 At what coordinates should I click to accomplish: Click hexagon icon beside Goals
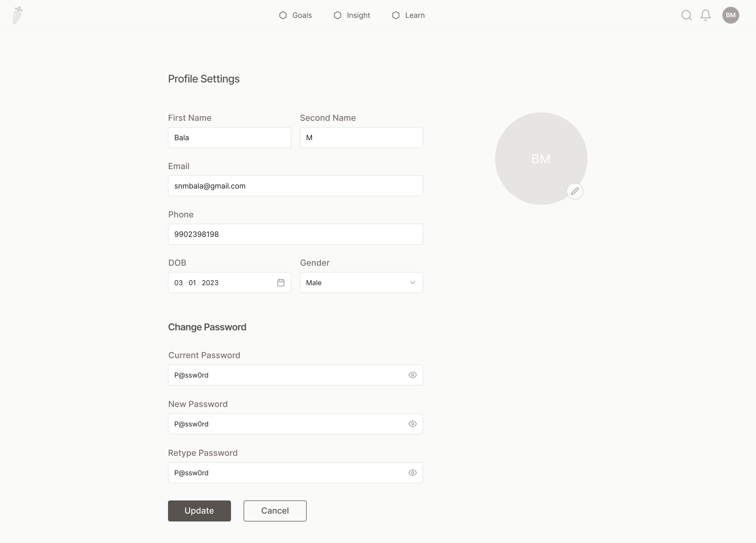pyautogui.click(x=283, y=15)
